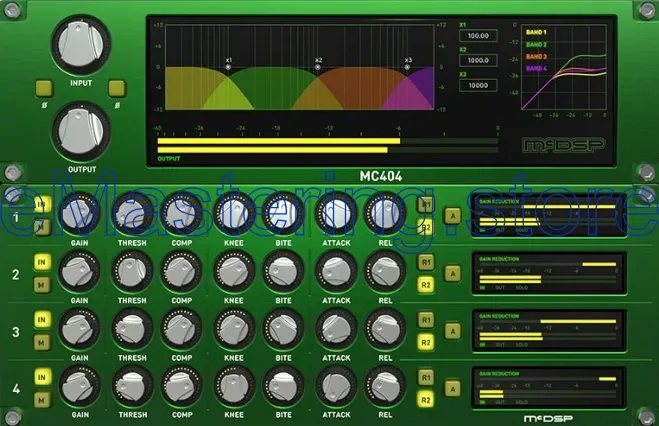Click band 2 THRESH knob
This screenshot has height=426, width=659.
[x=132, y=272]
